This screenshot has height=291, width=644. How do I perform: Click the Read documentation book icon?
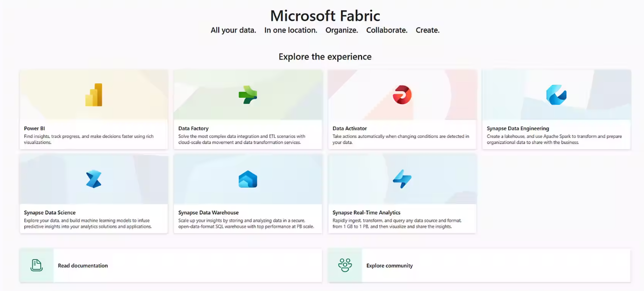click(36, 266)
